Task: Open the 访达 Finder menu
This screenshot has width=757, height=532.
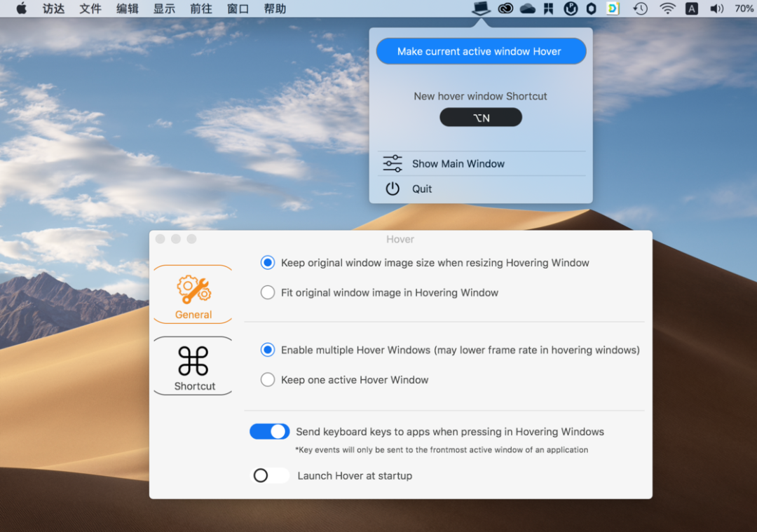Action: click(x=53, y=8)
